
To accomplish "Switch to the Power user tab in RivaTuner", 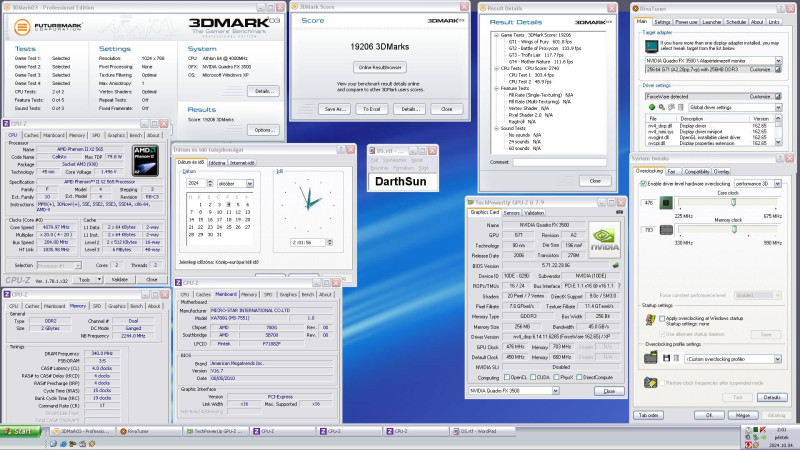I will click(686, 22).
